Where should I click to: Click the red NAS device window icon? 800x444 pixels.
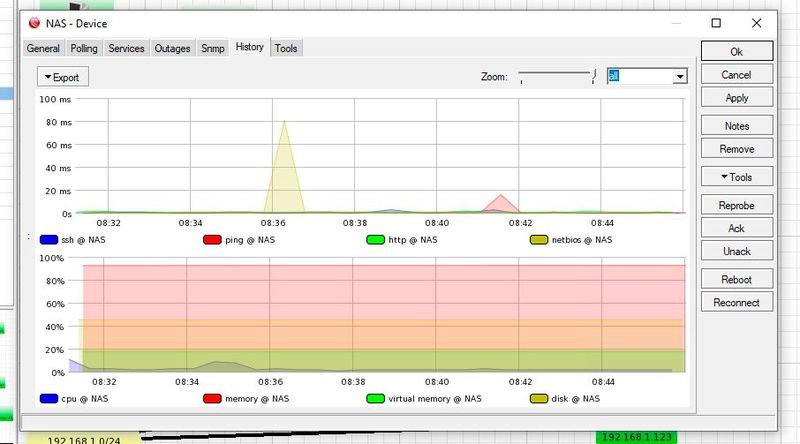tap(34, 23)
